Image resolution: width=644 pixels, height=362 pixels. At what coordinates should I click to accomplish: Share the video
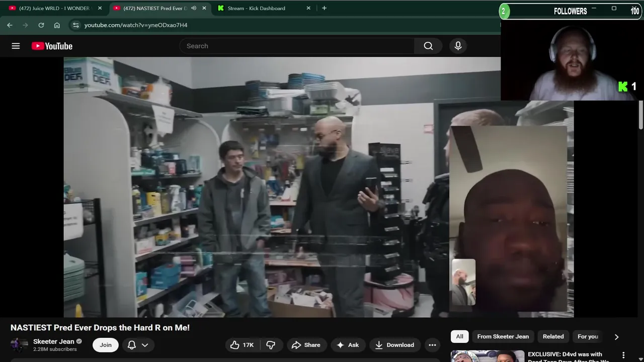306,345
